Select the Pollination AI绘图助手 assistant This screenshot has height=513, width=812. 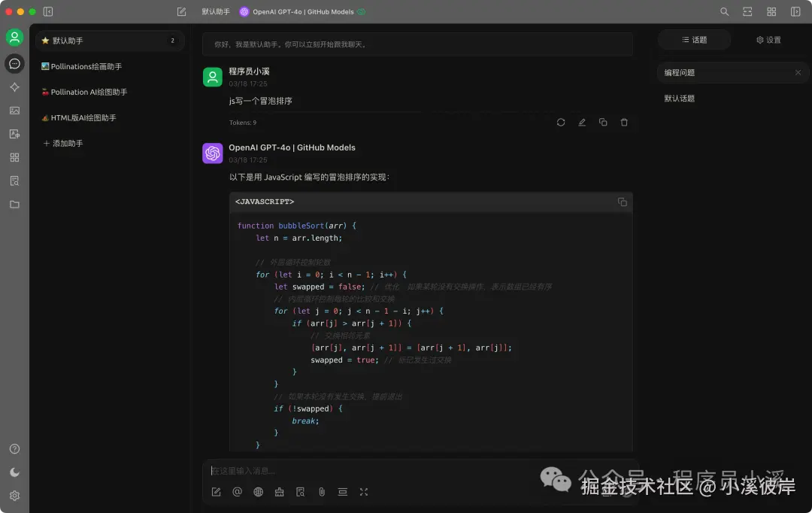(x=110, y=92)
